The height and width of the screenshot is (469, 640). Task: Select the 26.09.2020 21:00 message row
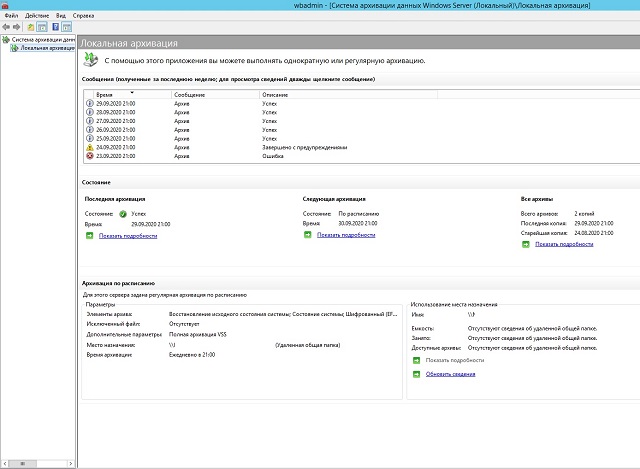pyautogui.click(x=361, y=130)
